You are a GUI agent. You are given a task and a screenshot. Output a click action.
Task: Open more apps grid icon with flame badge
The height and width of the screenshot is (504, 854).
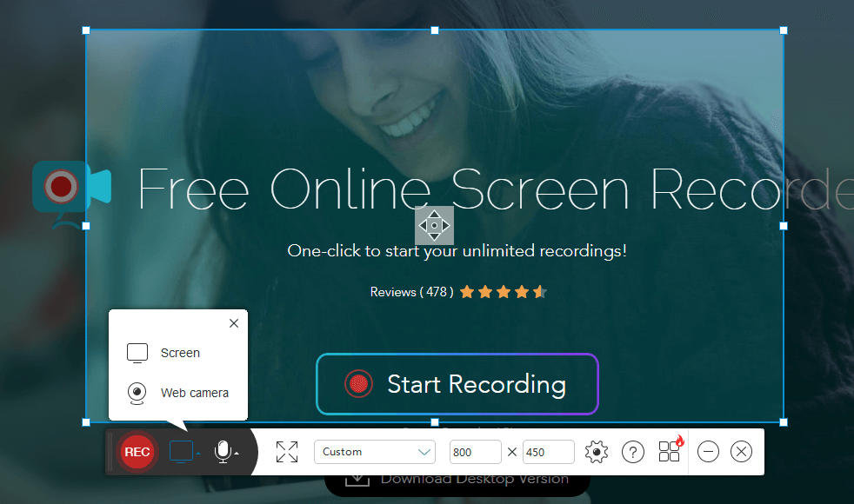coord(668,451)
